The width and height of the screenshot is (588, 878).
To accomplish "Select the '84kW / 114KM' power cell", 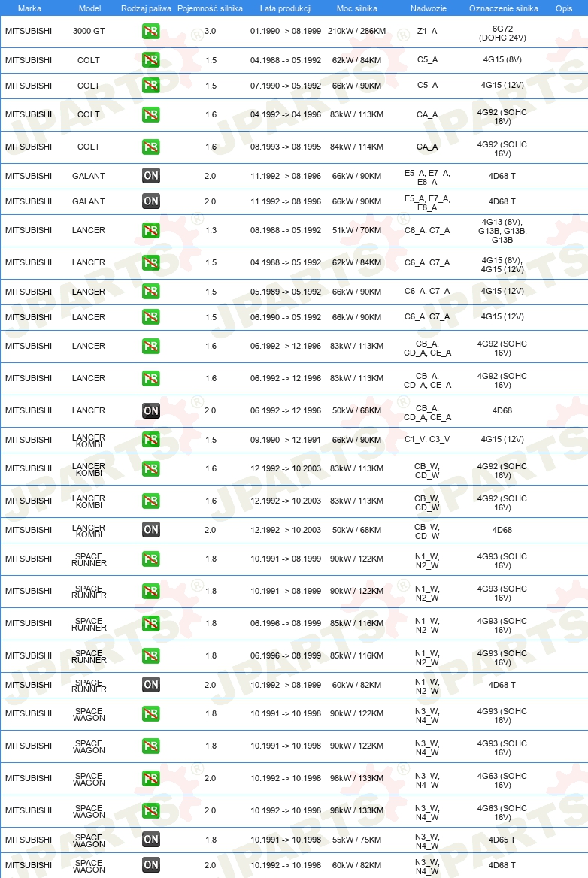I will point(356,147).
